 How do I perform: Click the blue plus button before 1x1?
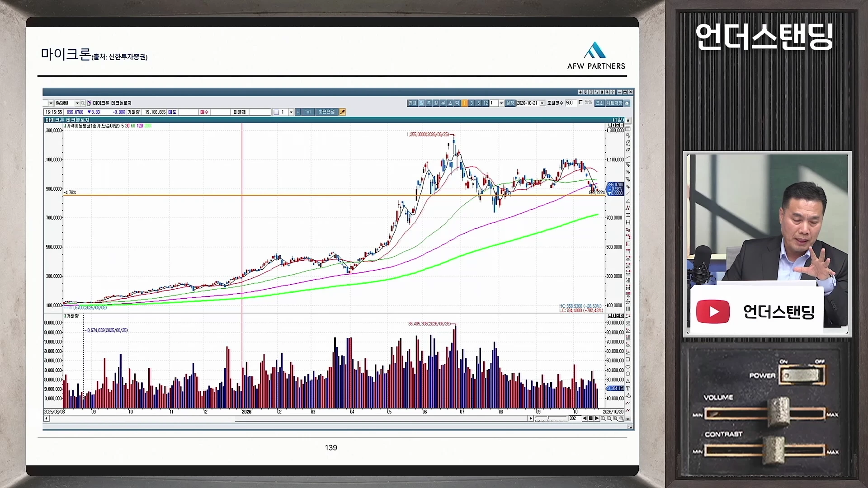pos(297,112)
